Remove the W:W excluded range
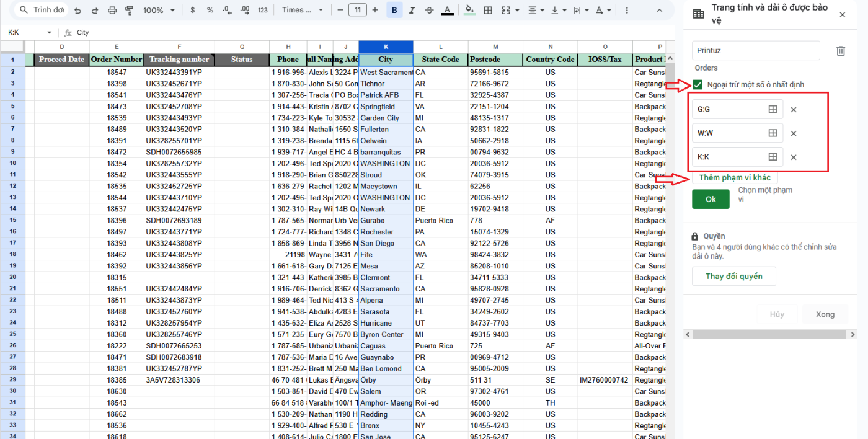 pos(794,133)
